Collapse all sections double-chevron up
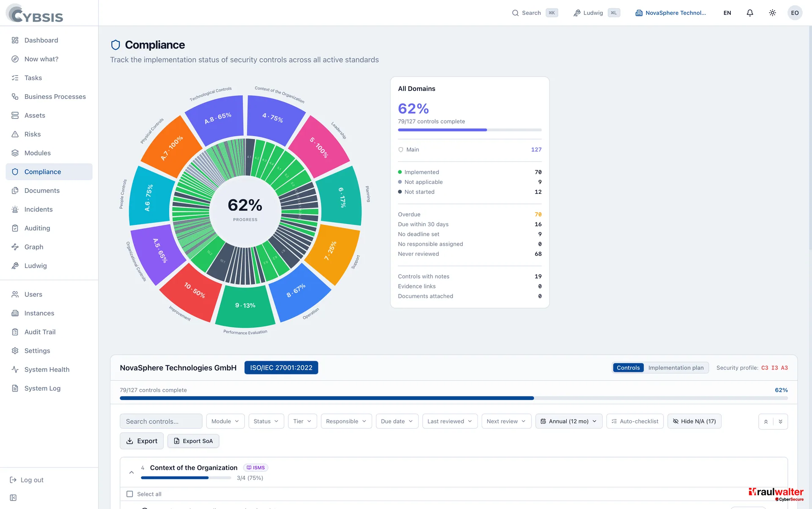 pyautogui.click(x=766, y=421)
